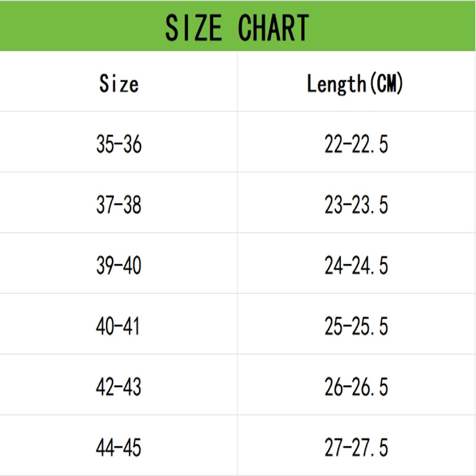
Task: Click the 39-40 size cell
Action: click(x=119, y=265)
